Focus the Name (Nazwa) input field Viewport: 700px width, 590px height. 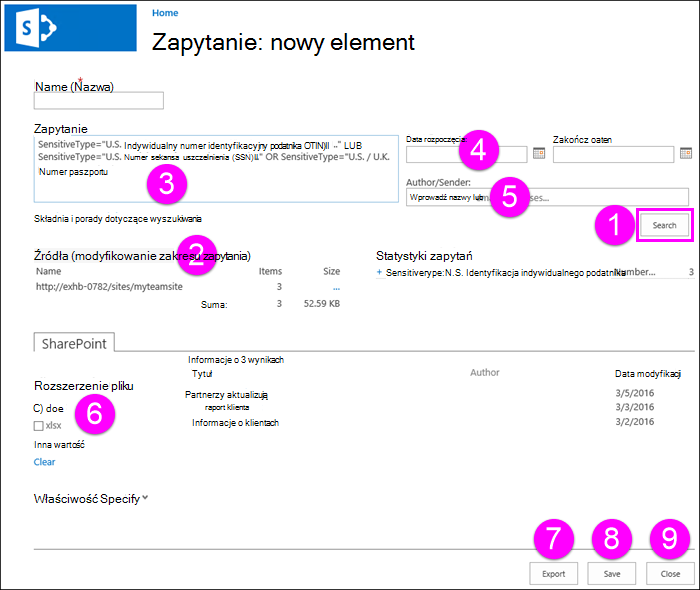click(99, 100)
